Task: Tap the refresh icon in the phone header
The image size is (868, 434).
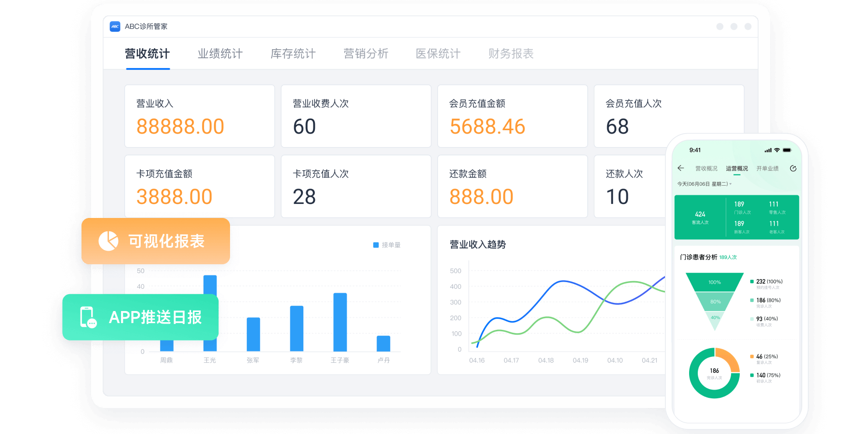Action: [793, 168]
